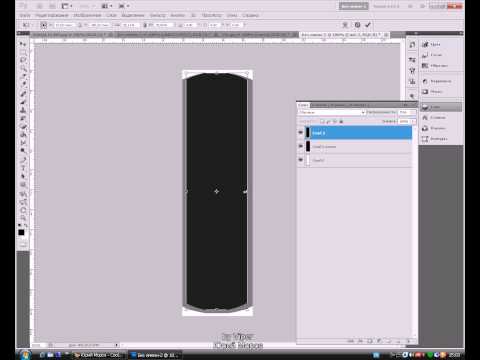Open the tool preset picker in options bar

(27, 25)
